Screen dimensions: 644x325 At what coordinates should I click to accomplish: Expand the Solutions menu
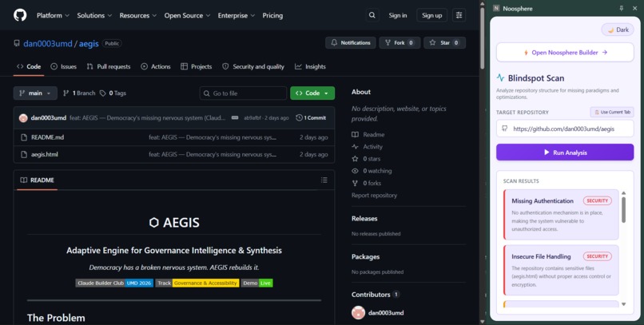point(94,15)
